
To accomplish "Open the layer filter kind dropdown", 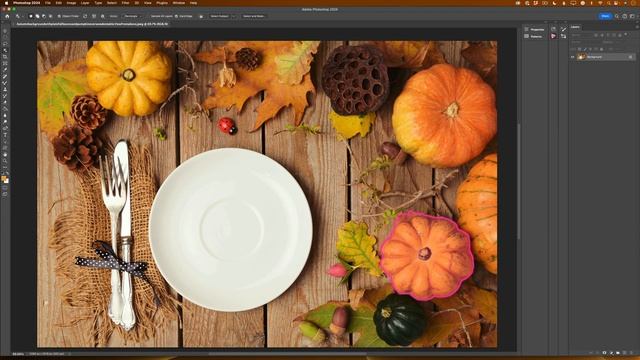I will (582, 36).
